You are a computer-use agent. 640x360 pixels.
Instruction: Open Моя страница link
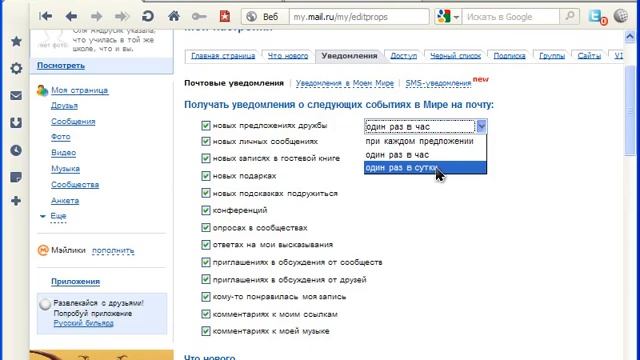coord(80,90)
